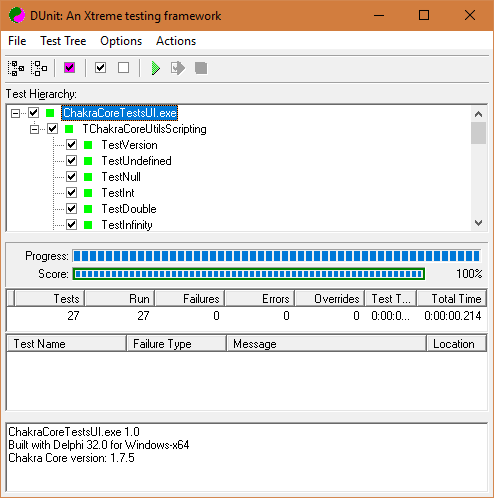Click the Built with Delphi 32.0 line
This screenshot has height=498, width=494.
(x=99, y=445)
